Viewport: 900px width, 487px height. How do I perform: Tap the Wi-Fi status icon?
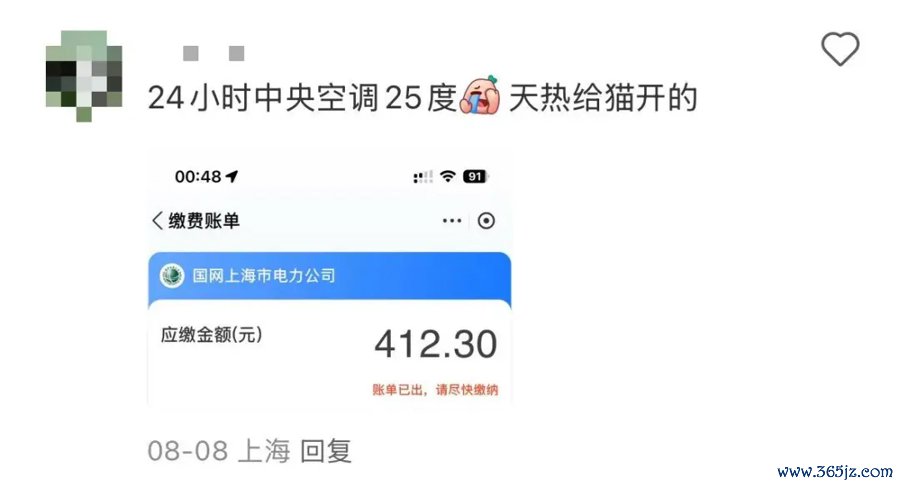coord(448,176)
